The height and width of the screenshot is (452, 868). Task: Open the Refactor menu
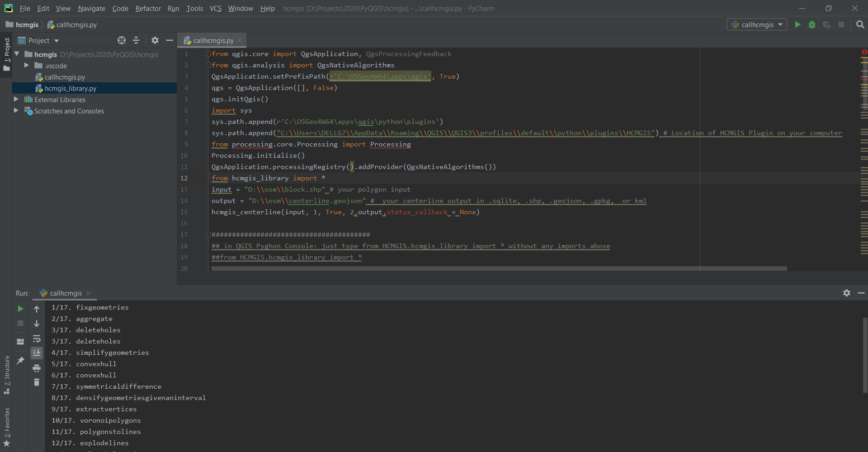148,8
